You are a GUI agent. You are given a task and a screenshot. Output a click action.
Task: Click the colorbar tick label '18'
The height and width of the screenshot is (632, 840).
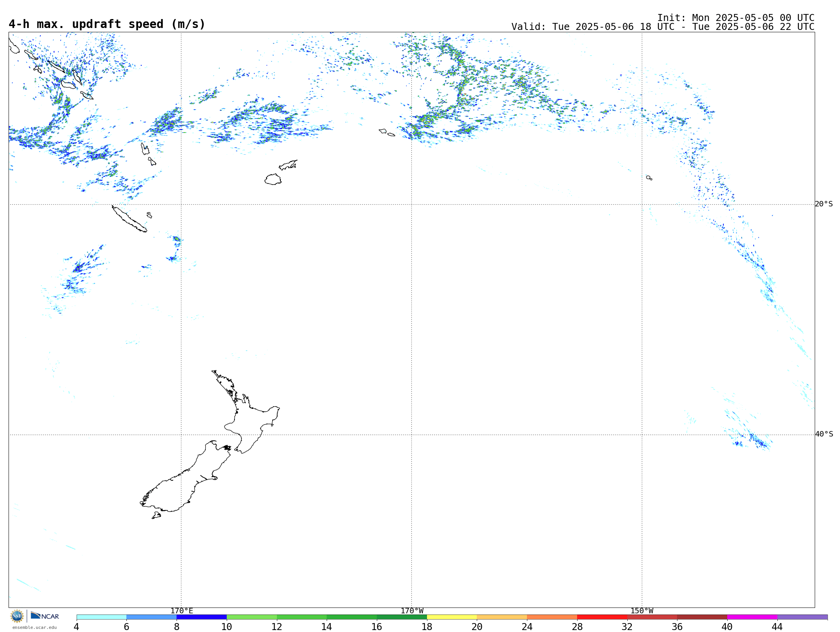427,627
